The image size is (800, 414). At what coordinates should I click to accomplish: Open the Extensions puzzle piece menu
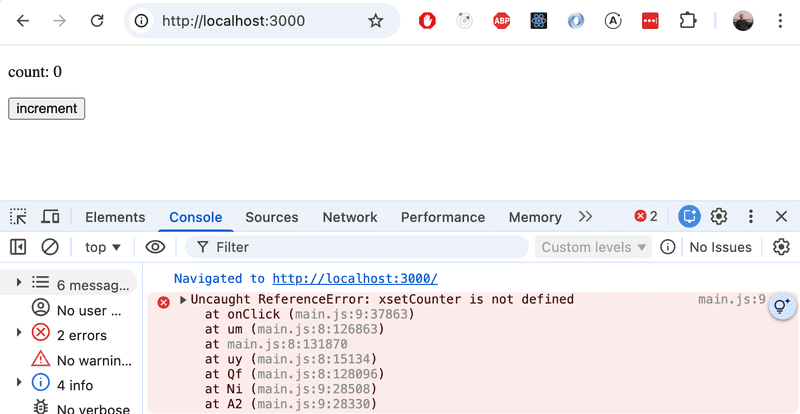(x=688, y=21)
